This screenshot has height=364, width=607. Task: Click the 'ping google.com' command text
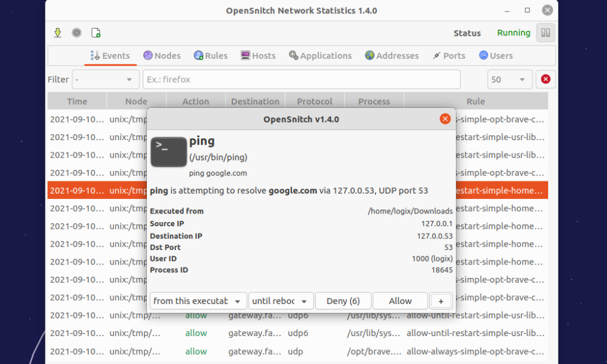pyautogui.click(x=218, y=174)
